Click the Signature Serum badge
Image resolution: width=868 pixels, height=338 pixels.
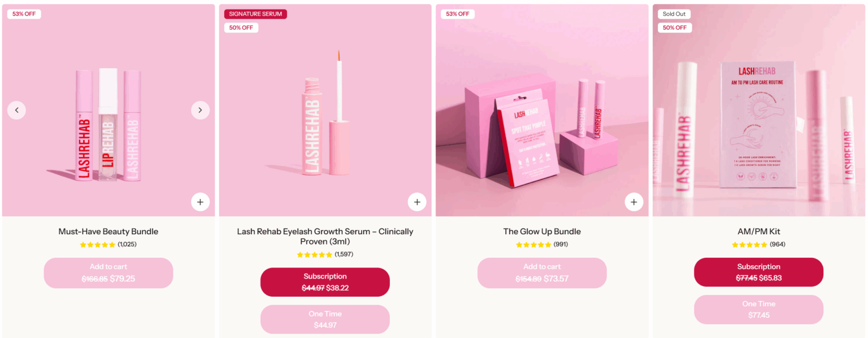coord(255,14)
